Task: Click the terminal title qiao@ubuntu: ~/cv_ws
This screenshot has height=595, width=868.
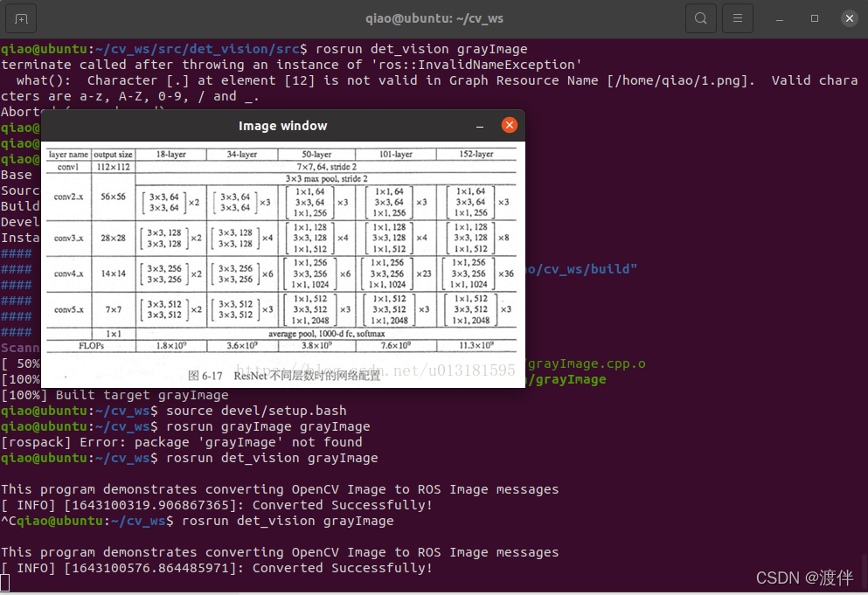Action: (434, 17)
